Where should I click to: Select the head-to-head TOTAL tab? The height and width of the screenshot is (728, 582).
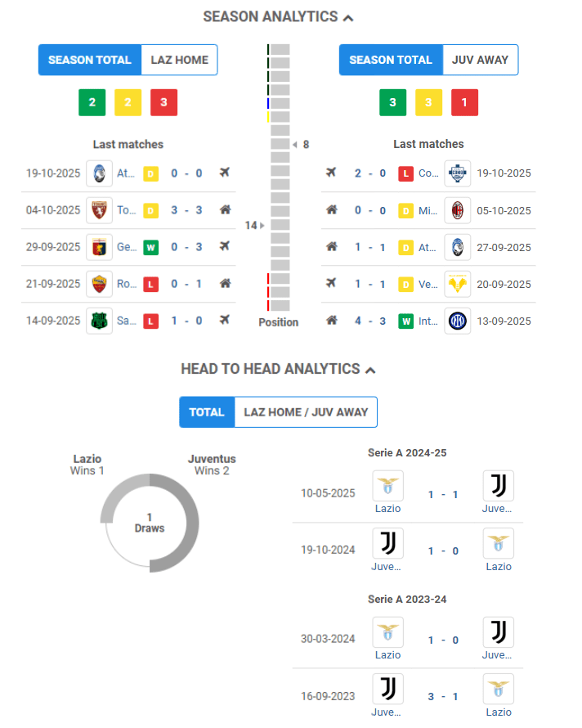[x=207, y=412]
